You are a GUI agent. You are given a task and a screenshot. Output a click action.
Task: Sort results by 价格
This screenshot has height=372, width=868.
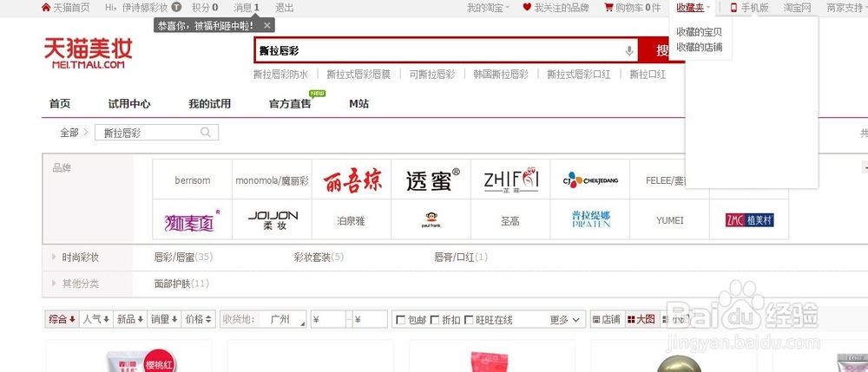point(198,319)
